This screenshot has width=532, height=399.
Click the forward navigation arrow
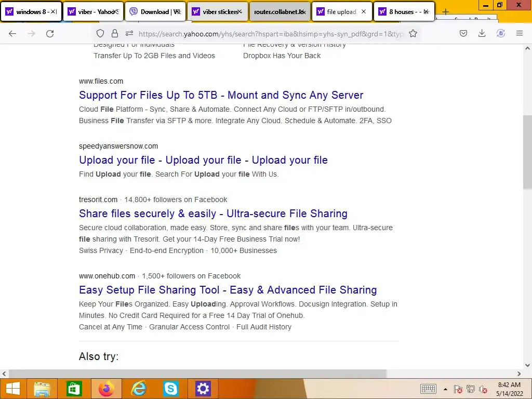31,34
